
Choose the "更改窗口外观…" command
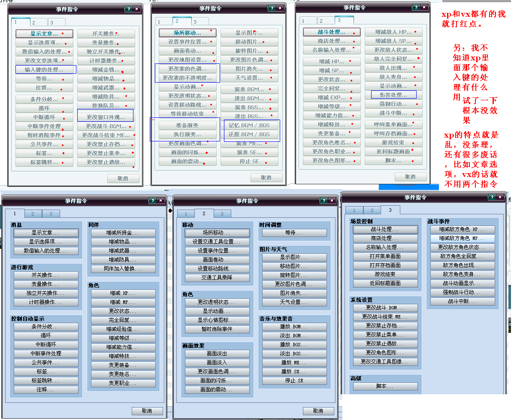click(106, 117)
